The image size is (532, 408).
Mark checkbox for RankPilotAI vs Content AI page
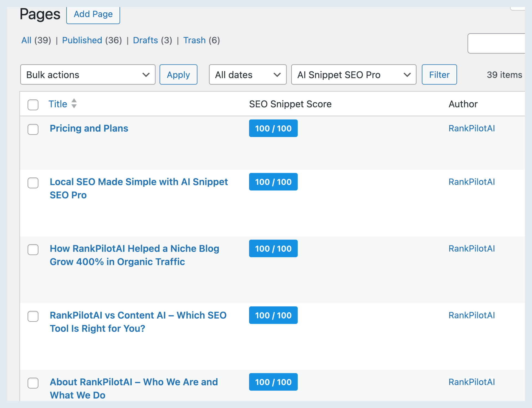pos(33,316)
